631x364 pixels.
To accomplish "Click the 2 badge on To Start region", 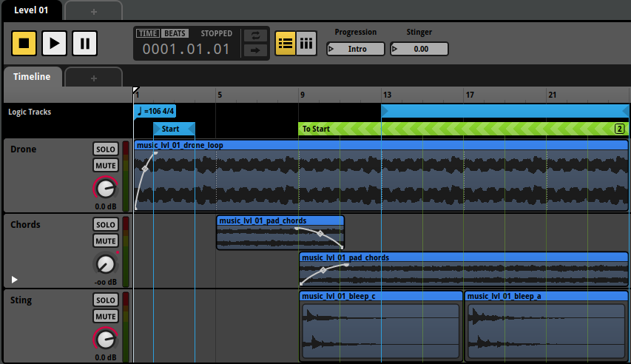I will tap(620, 129).
